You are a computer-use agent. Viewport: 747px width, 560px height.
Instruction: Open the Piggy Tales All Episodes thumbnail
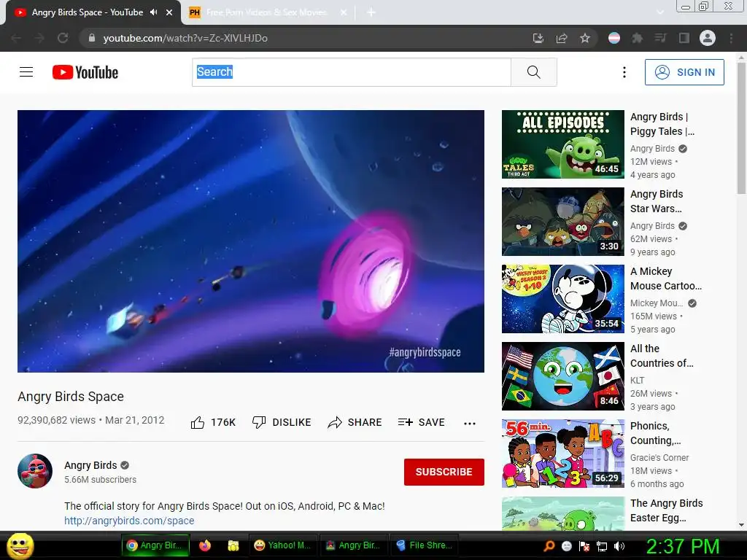562,144
